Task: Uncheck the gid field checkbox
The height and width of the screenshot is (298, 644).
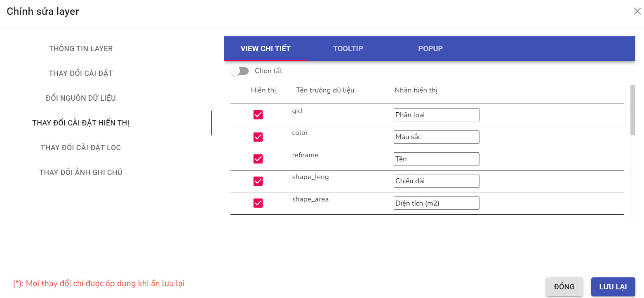Action: point(258,115)
